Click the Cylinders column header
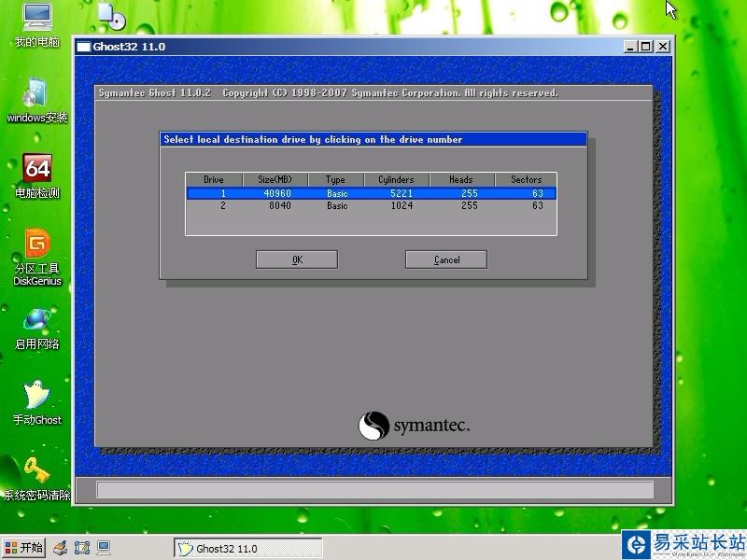The width and height of the screenshot is (747, 560). pos(396,179)
